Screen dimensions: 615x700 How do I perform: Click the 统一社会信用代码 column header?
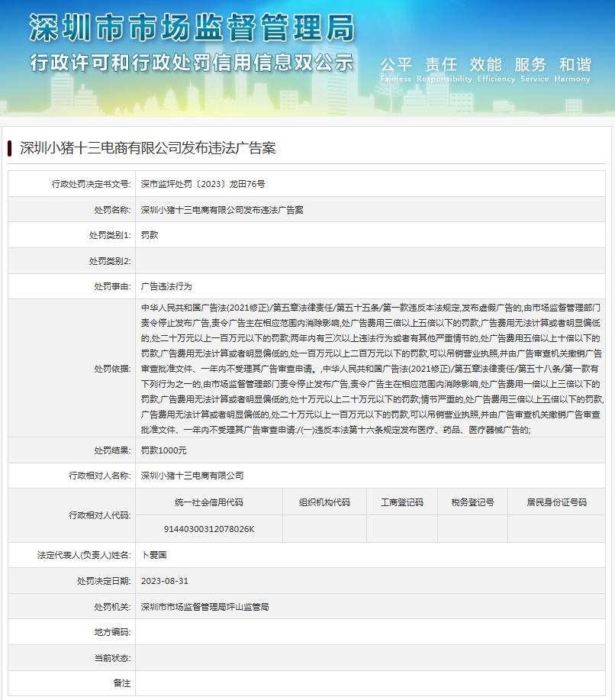click(x=209, y=503)
